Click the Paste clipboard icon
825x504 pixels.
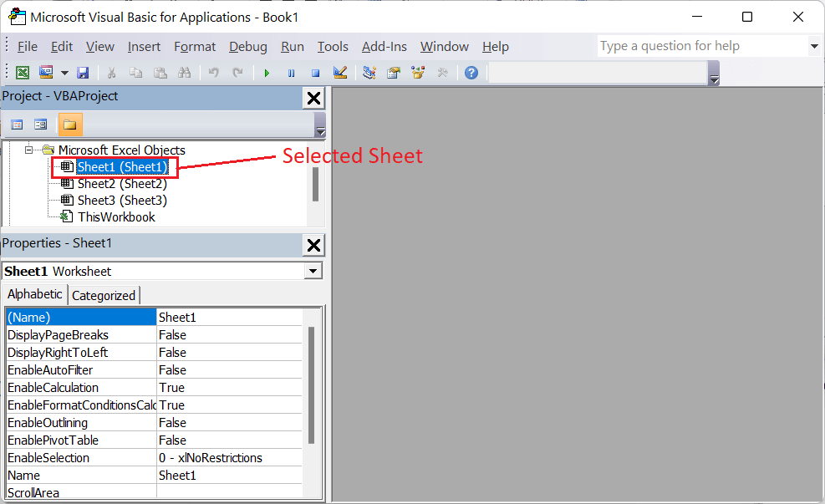click(160, 73)
